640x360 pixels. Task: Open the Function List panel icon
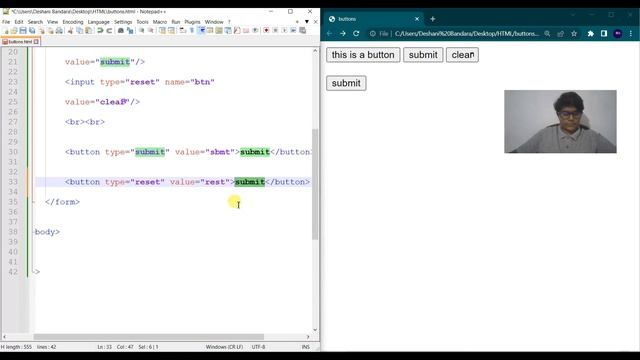pyautogui.click(x=237, y=31)
